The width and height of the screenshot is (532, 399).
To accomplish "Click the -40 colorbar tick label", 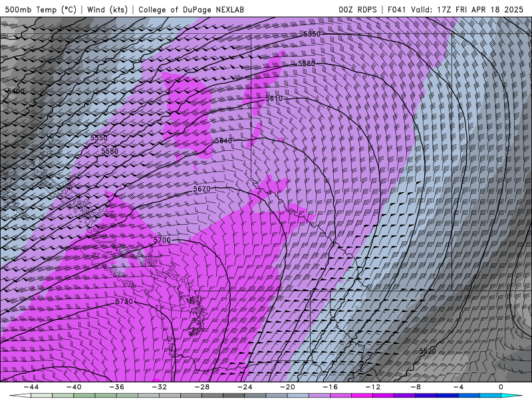I will tap(74, 387).
